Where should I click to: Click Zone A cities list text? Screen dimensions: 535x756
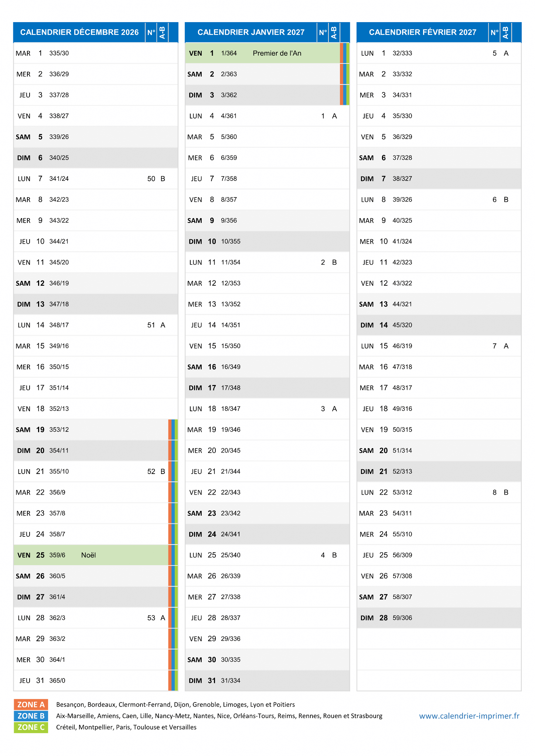176,704
